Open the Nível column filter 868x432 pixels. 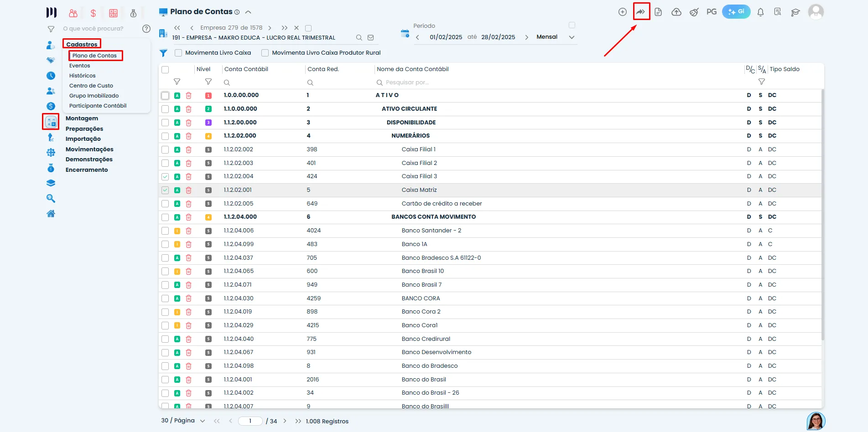pos(208,82)
